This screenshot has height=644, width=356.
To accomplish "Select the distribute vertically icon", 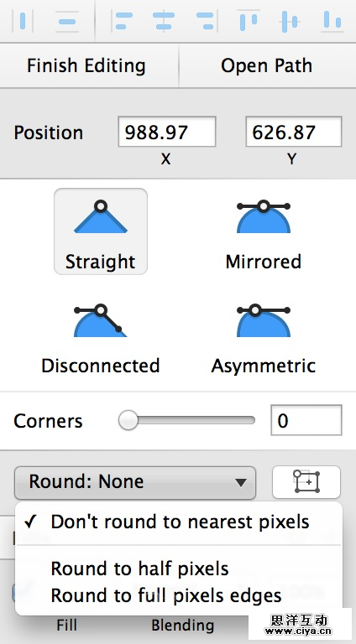I will pyautogui.click(x=67, y=20).
